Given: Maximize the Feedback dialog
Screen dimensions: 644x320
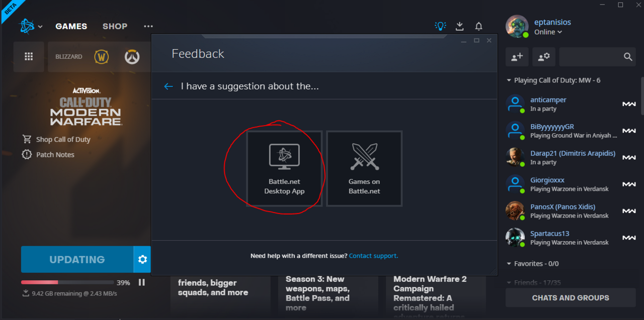Looking at the screenshot, I should coord(476,41).
